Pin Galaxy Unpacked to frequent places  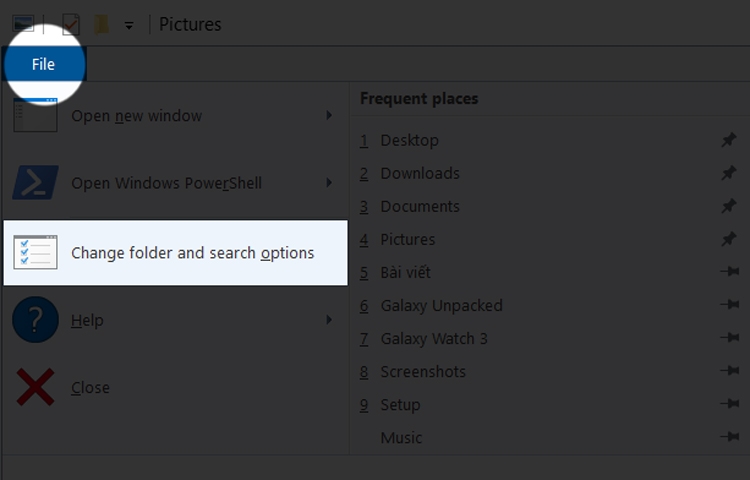tap(729, 306)
